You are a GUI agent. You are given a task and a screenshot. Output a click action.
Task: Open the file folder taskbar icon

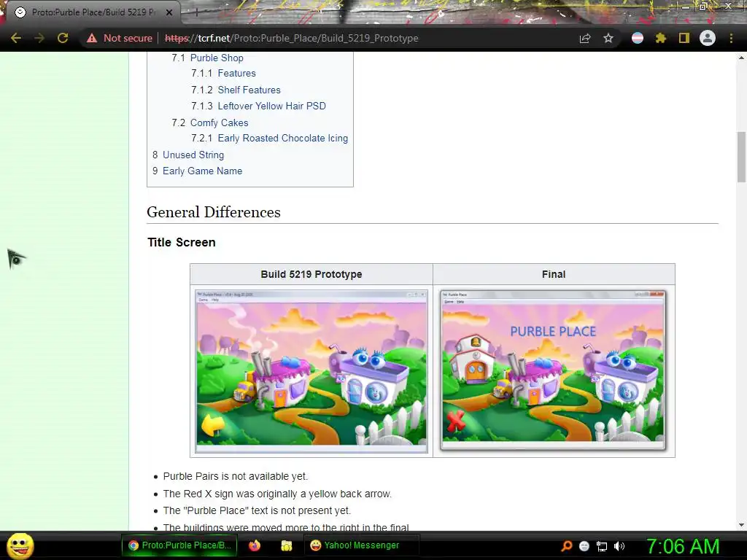point(286,545)
